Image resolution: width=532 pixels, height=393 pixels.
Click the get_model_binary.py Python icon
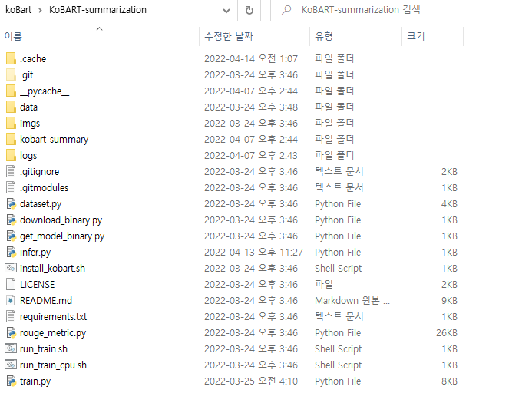(12, 236)
